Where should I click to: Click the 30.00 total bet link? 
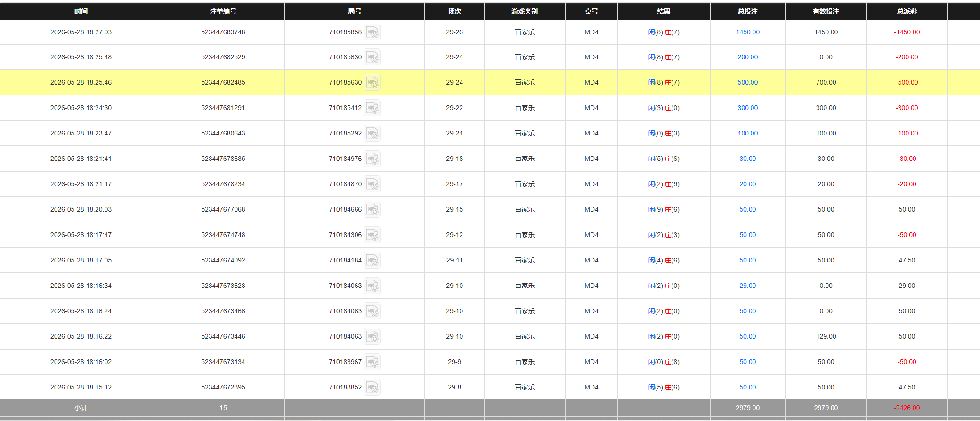tap(747, 159)
